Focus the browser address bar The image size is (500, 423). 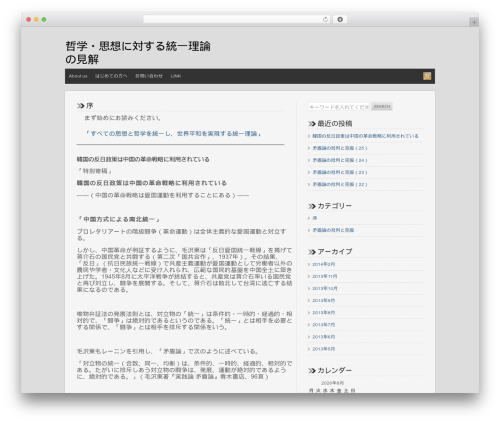tap(237, 19)
